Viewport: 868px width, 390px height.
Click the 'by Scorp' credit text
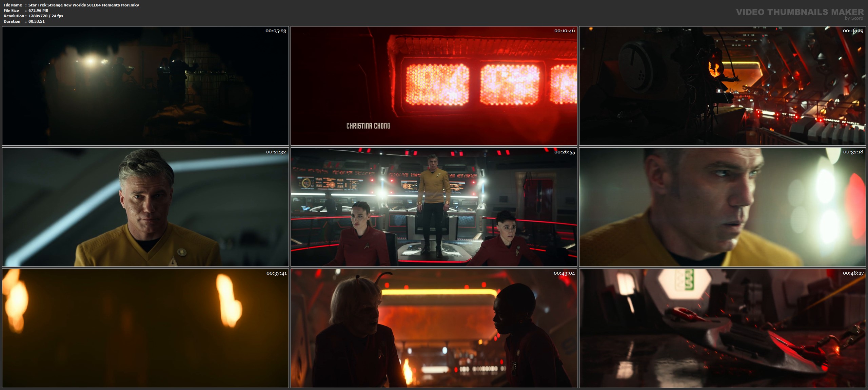(x=854, y=18)
